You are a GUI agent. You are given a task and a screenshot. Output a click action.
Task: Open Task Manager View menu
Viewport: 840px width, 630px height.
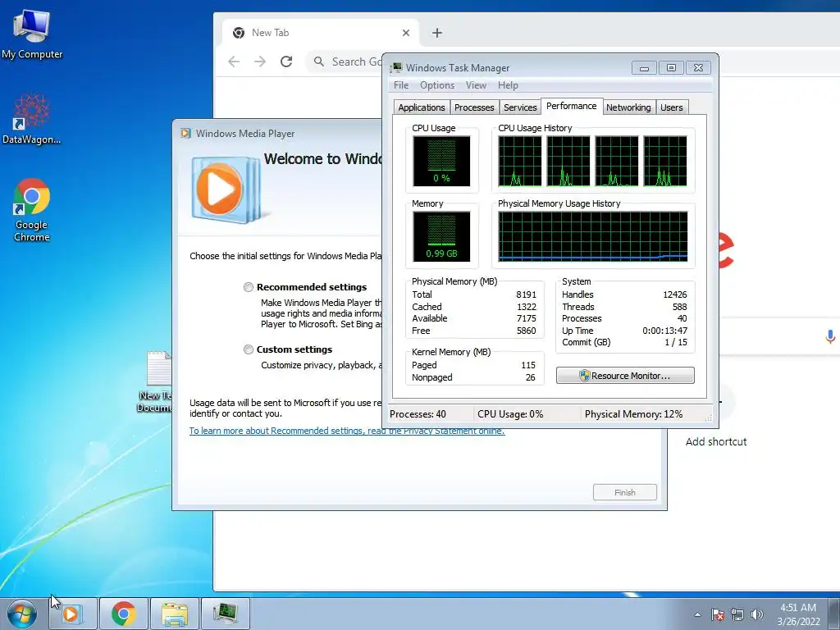click(476, 85)
